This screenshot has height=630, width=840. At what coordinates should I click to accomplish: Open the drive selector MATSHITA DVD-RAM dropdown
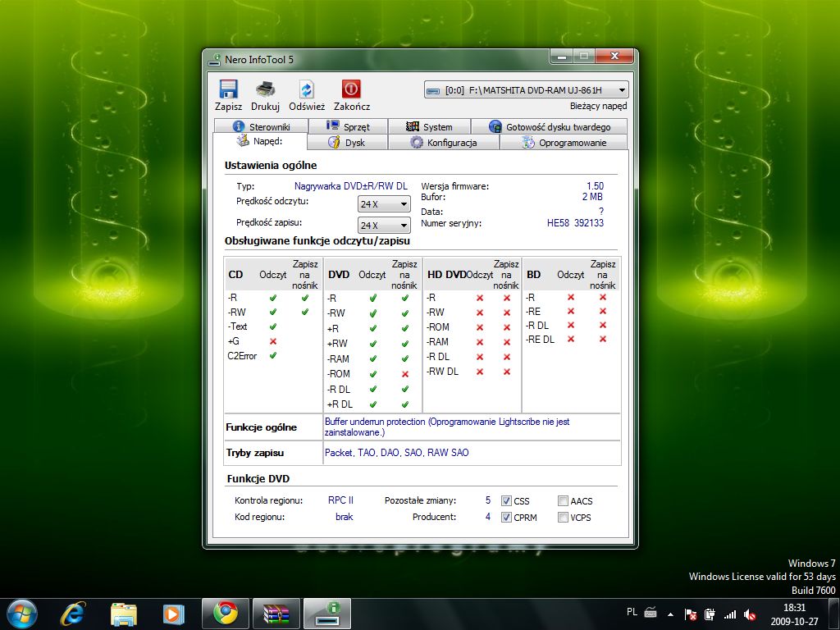tap(526, 90)
